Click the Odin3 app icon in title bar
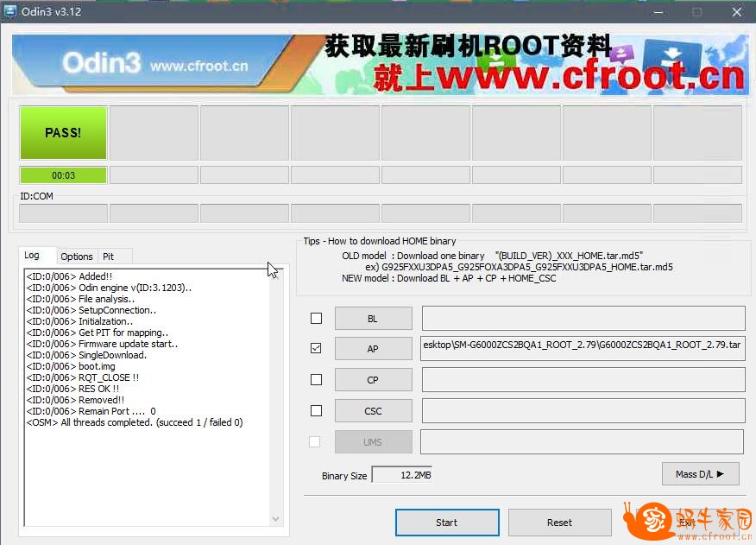This screenshot has height=545, width=756. pyautogui.click(x=10, y=10)
